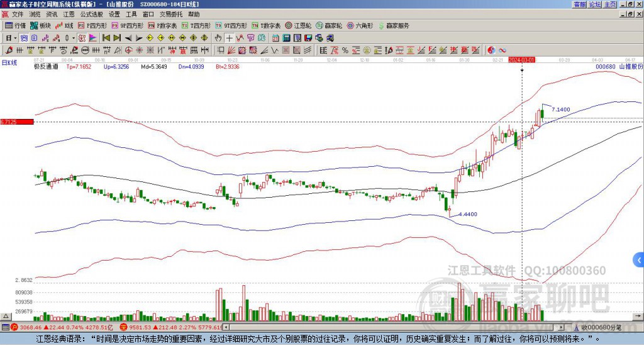Click the 客服 link in title bar
Image resolution: width=644 pixels, height=345 pixels.
[x=580, y=4]
